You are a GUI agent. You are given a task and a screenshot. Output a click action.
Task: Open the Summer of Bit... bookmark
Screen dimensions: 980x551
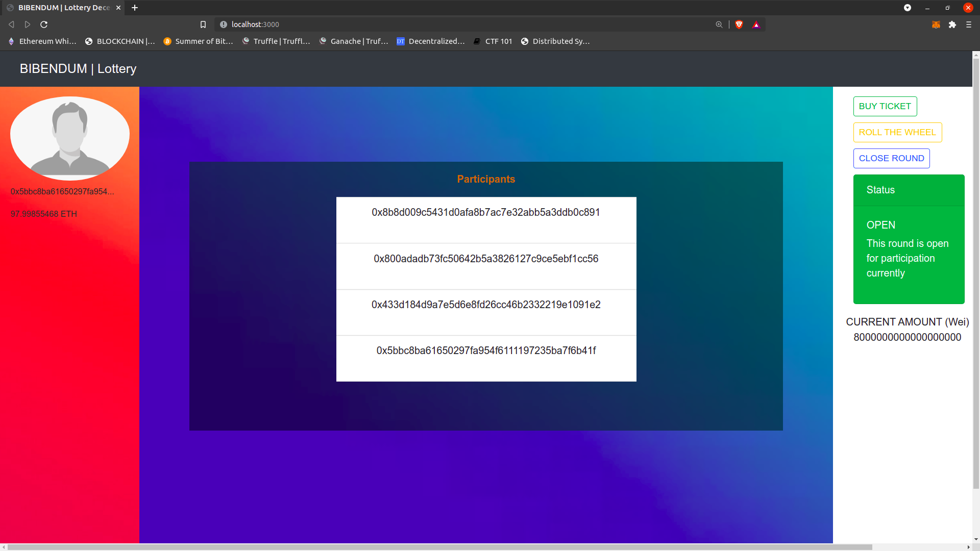[x=198, y=41]
